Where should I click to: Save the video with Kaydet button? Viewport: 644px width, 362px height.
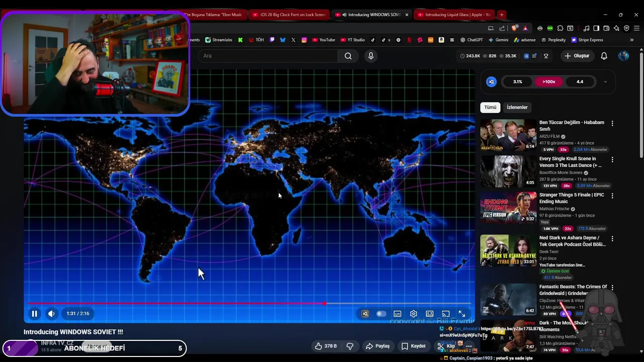pyautogui.click(x=414, y=346)
